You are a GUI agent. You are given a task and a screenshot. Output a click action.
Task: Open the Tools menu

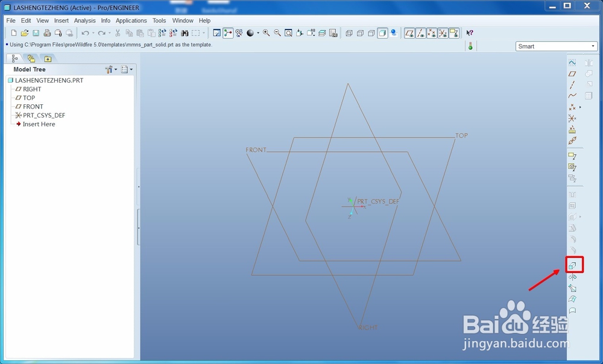click(x=159, y=20)
